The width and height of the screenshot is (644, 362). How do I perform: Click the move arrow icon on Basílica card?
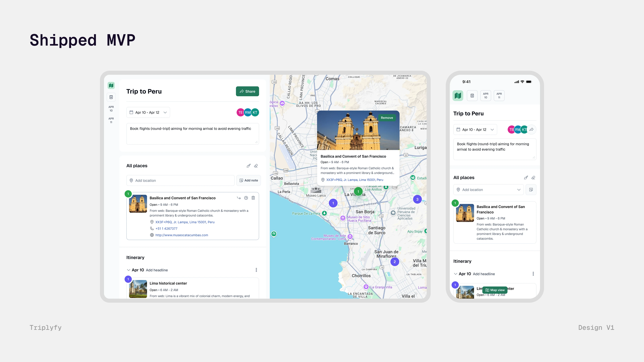[x=239, y=198]
